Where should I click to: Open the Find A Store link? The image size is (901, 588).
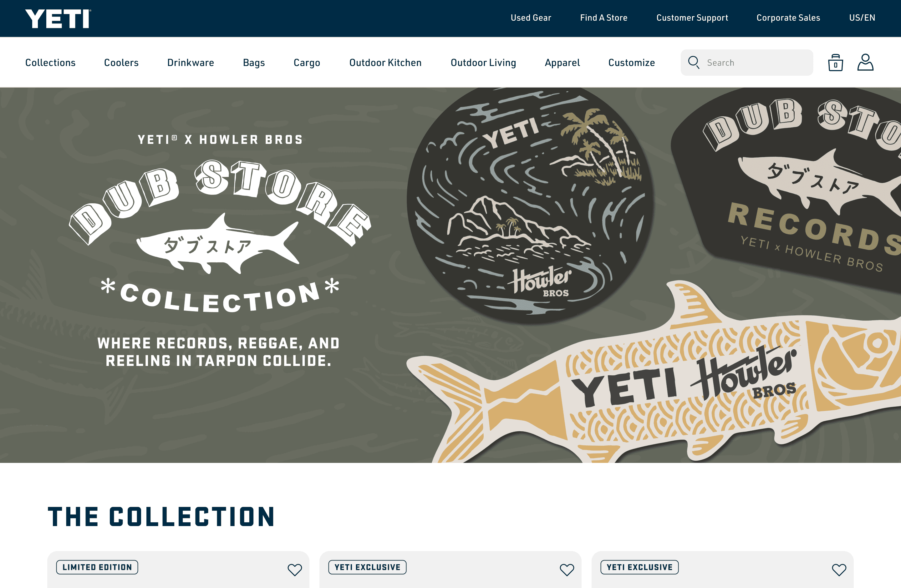tap(604, 18)
